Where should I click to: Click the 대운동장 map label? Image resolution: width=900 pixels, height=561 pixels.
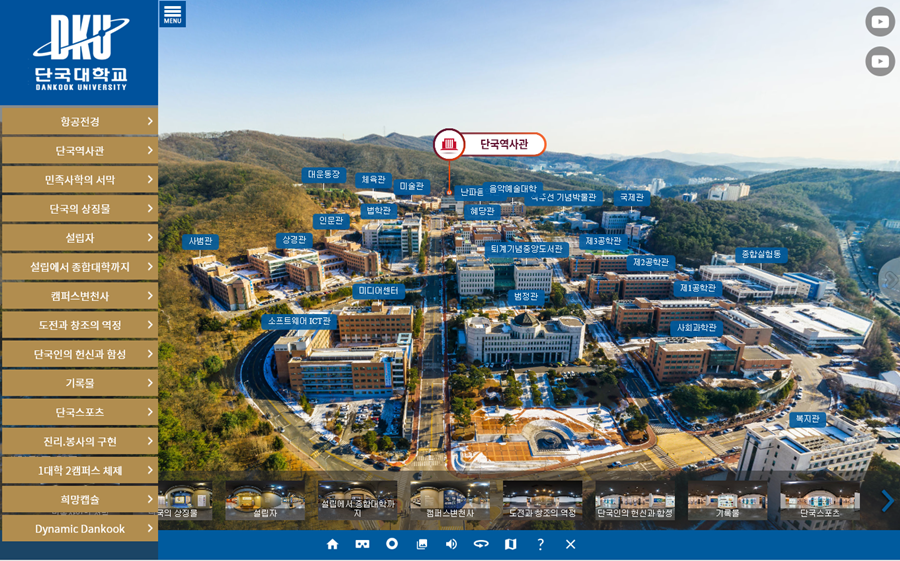(x=324, y=175)
